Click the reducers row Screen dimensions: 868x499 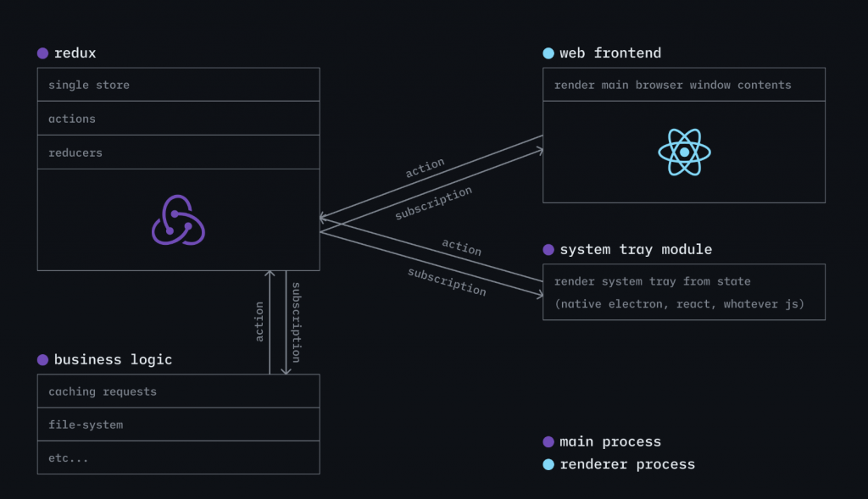178,152
